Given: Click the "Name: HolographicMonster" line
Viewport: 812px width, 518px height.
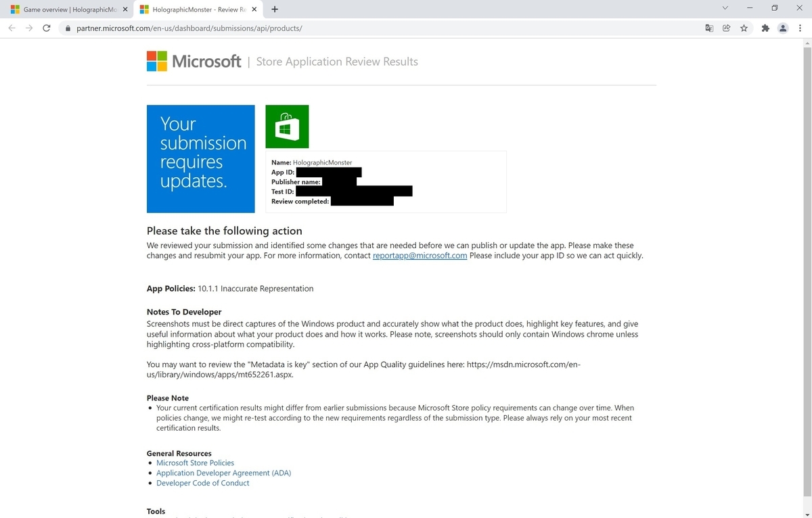Looking at the screenshot, I should coord(311,163).
